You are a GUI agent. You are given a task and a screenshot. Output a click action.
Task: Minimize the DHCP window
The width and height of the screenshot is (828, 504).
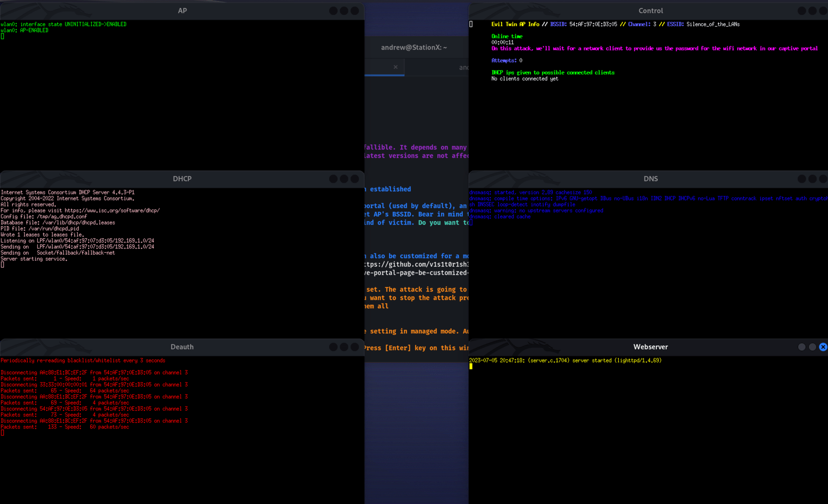tap(333, 179)
